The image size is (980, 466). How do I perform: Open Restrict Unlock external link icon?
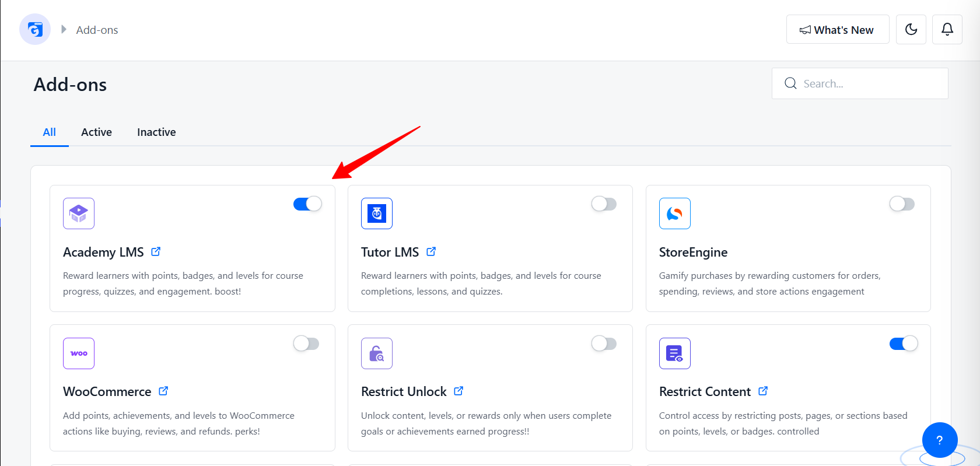pos(459,391)
